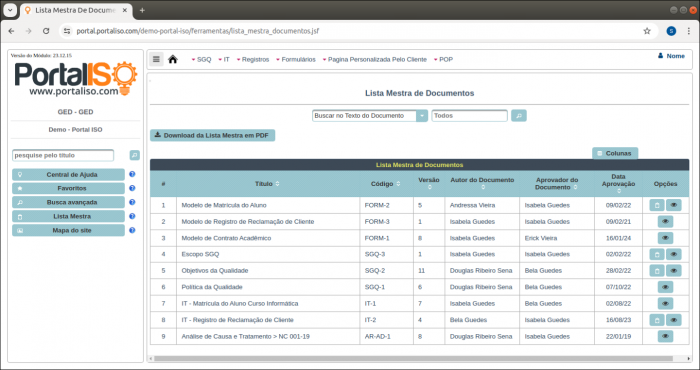700x370 pixels.
Task: Open help icon next to Busca avançada
Action: [132, 202]
